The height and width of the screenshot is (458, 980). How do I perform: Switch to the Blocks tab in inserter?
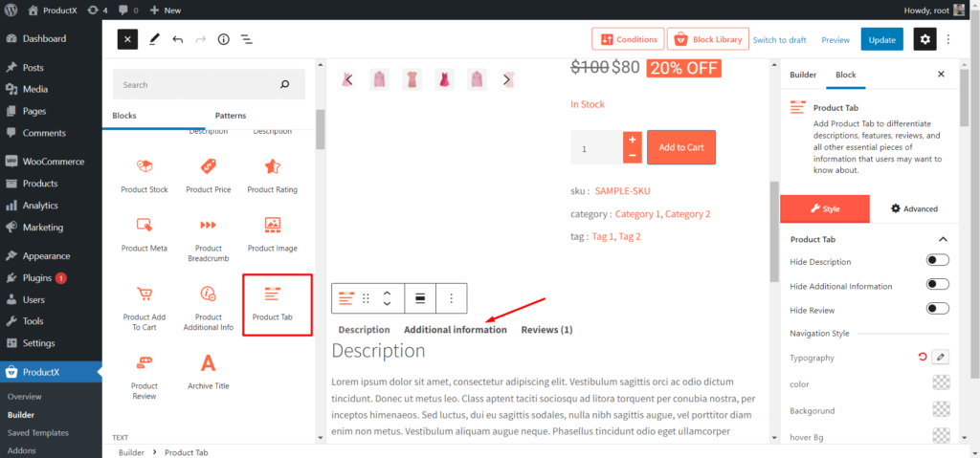[x=124, y=116]
